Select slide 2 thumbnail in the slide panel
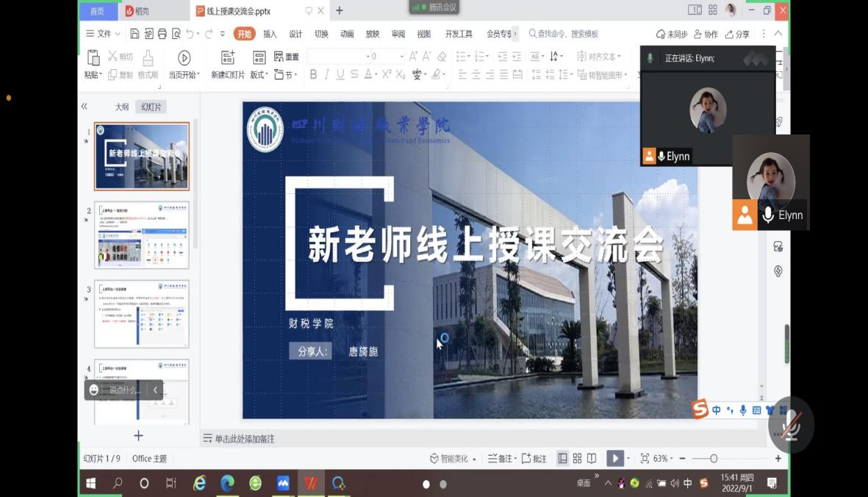 pyautogui.click(x=142, y=235)
